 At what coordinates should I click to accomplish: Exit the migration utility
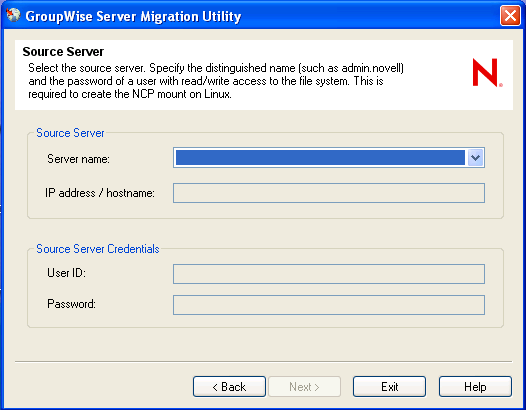coord(389,387)
